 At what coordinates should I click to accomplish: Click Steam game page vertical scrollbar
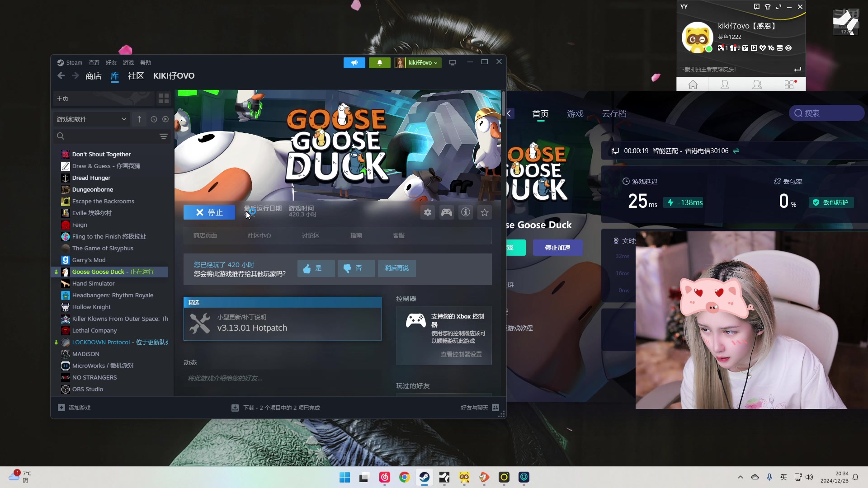point(503,104)
